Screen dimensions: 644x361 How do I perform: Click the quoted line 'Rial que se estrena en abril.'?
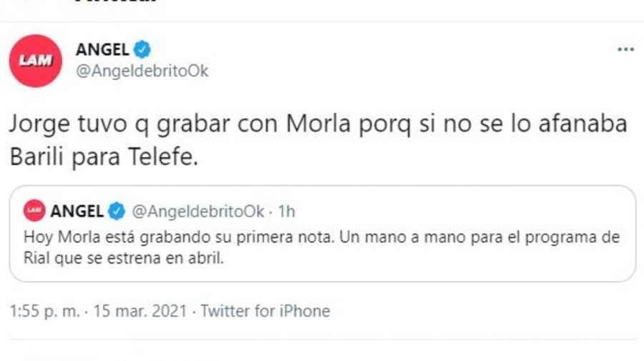[124, 259]
